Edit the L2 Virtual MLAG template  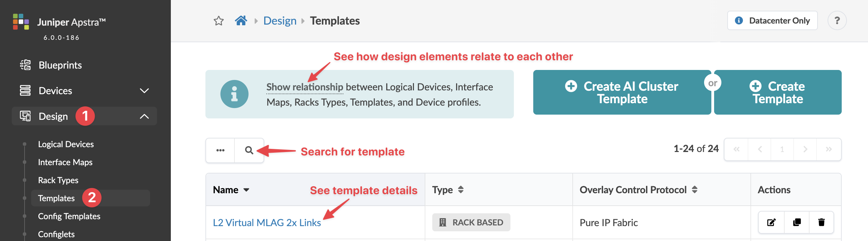(x=771, y=222)
